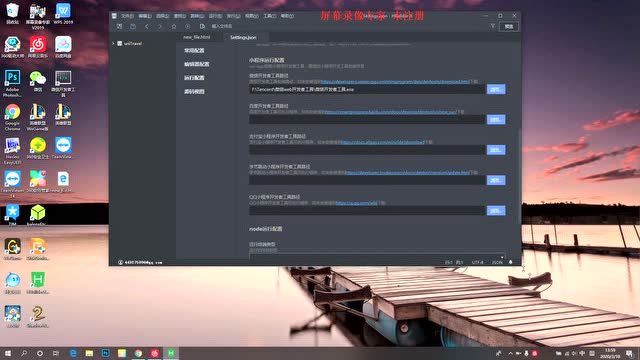Image resolution: width=640 pixels, height=360 pixels.
Task: Open Adobe Photoshop desktop shortcut
Action: [x=13, y=83]
